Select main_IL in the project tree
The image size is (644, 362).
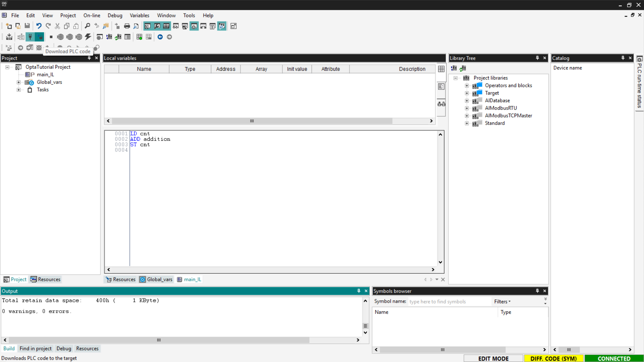point(45,75)
